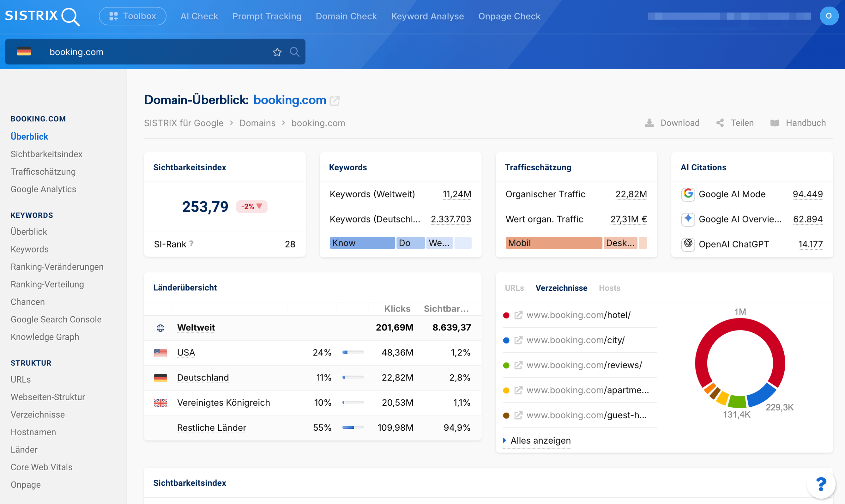This screenshot has width=845, height=504.
Task: Open booking.com external link icon in heading
Action: pyautogui.click(x=335, y=101)
